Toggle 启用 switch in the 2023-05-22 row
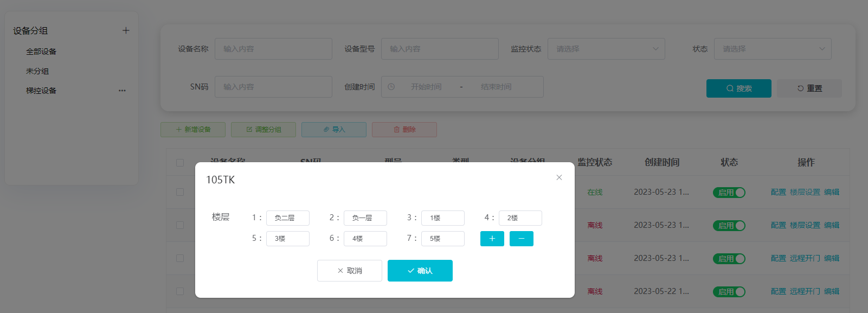Image resolution: width=868 pixels, height=313 pixels. point(729,292)
